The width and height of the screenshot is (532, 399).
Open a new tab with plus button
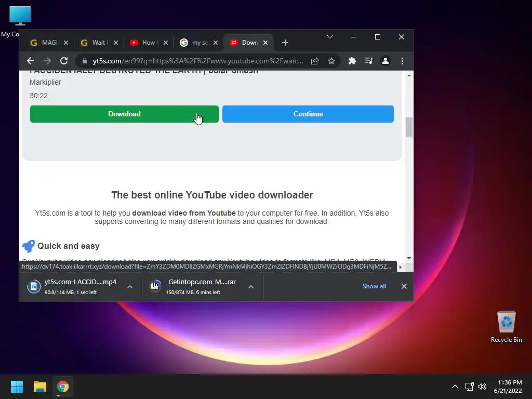[x=285, y=43]
